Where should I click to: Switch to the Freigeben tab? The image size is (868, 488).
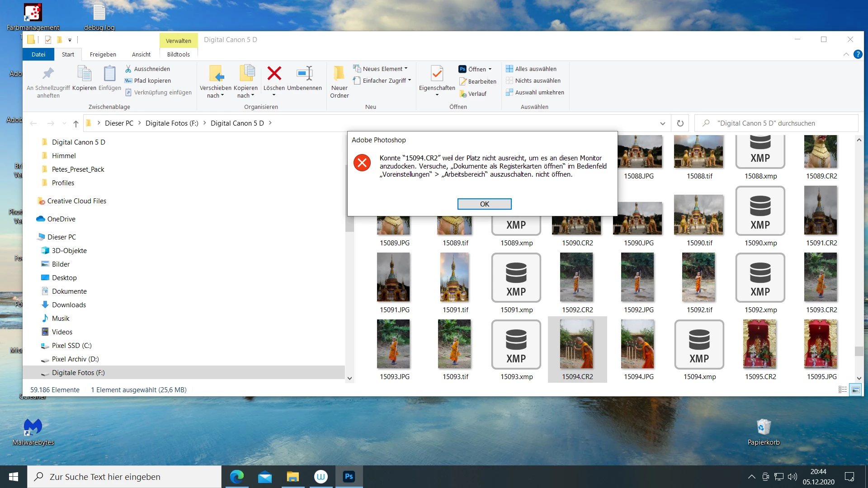(103, 54)
